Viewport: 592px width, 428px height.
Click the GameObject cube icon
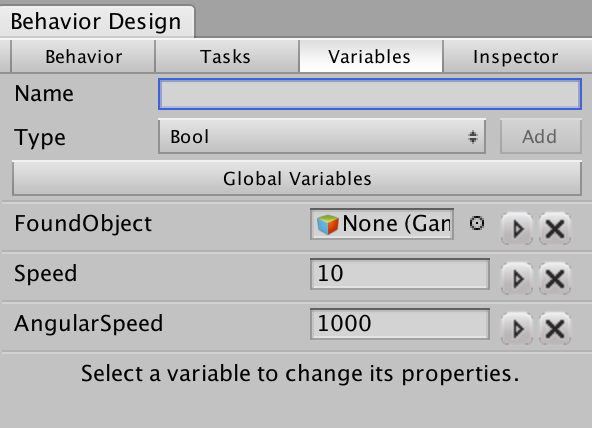click(327, 224)
